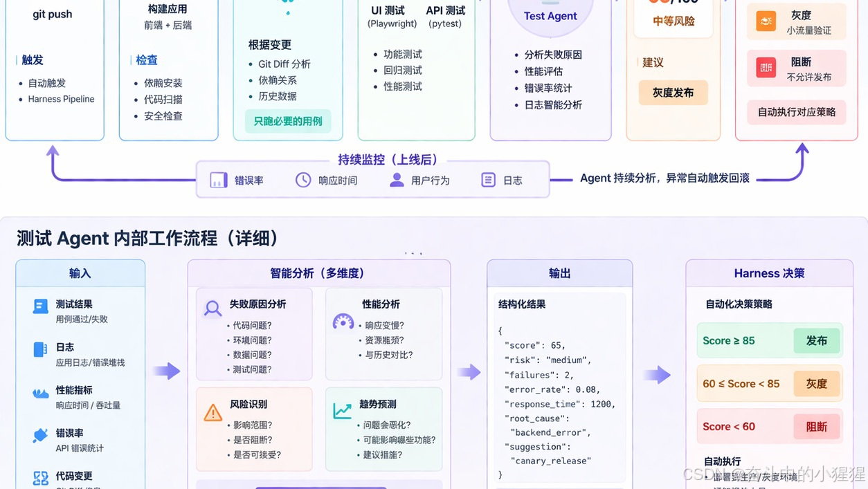The image size is (868, 489).
Task: Click the 测试结果 icon in the 输入 panel
Action: click(x=40, y=306)
